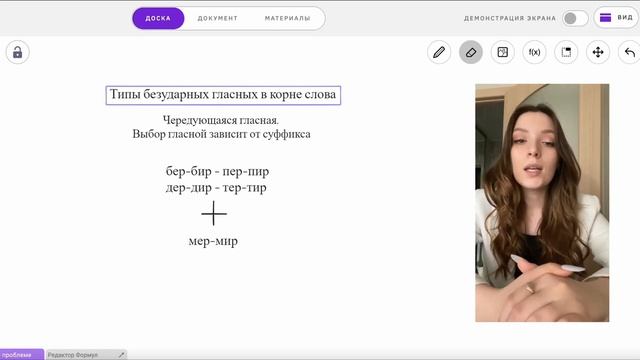The image size is (640, 360).
Task: Click the text 'дер-дир - тер-тир'
Action: [x=216, y=188]
